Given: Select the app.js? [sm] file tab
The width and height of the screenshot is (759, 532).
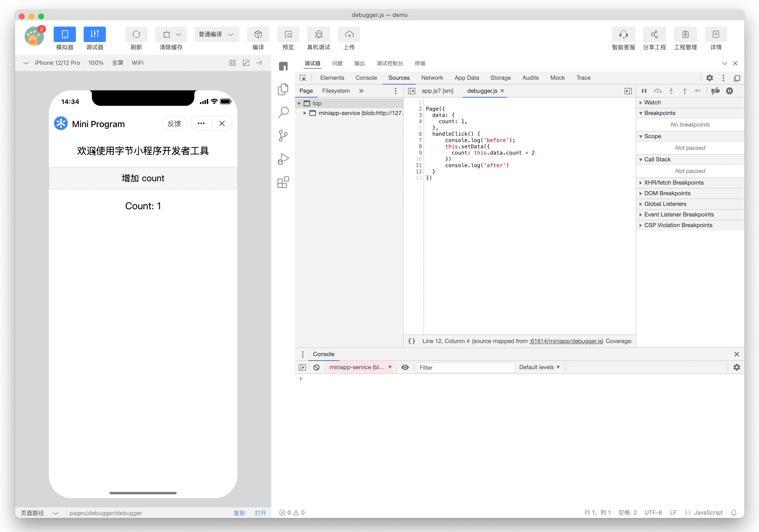Looking at the screenshot, I should [x=437, y=91].
